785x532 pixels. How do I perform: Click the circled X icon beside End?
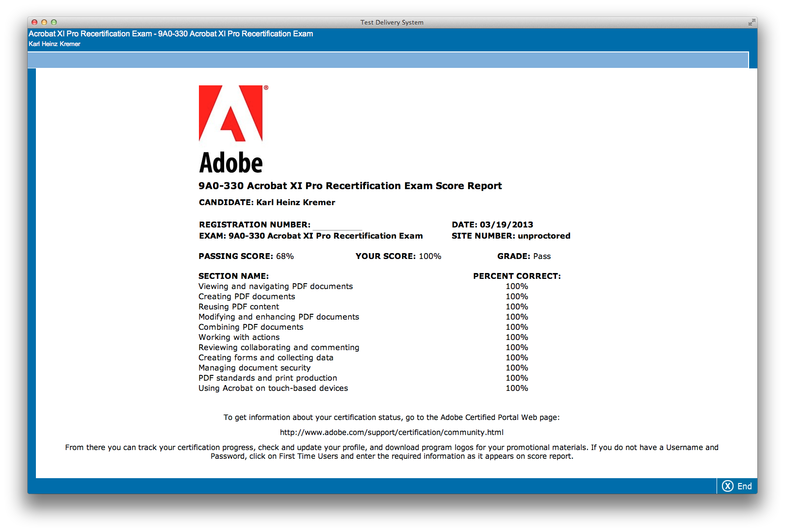(x=728, y=486)
